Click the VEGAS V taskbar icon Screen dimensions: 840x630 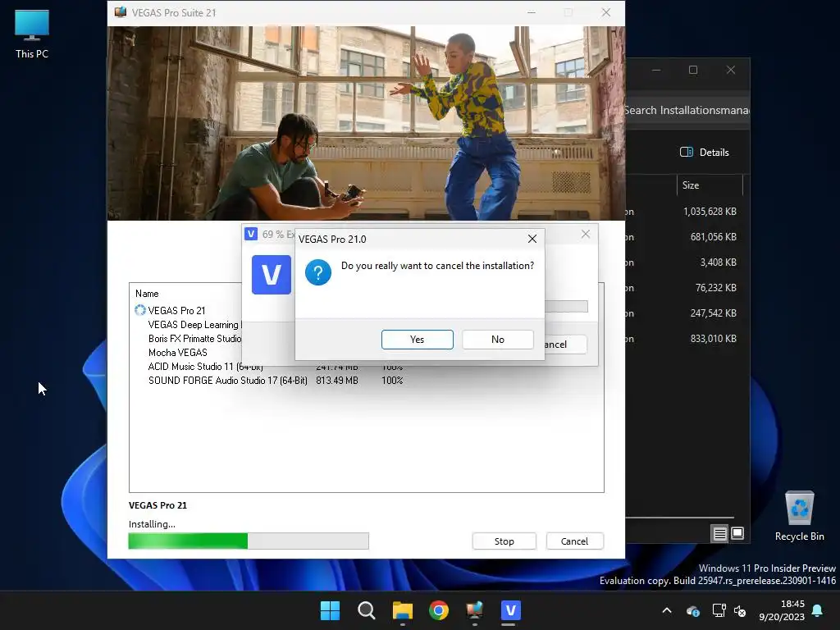[510, 610]
